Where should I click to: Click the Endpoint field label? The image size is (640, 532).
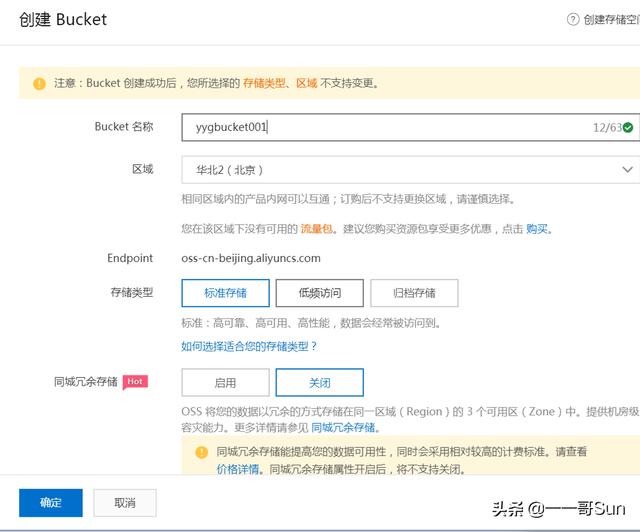[130, 258]
